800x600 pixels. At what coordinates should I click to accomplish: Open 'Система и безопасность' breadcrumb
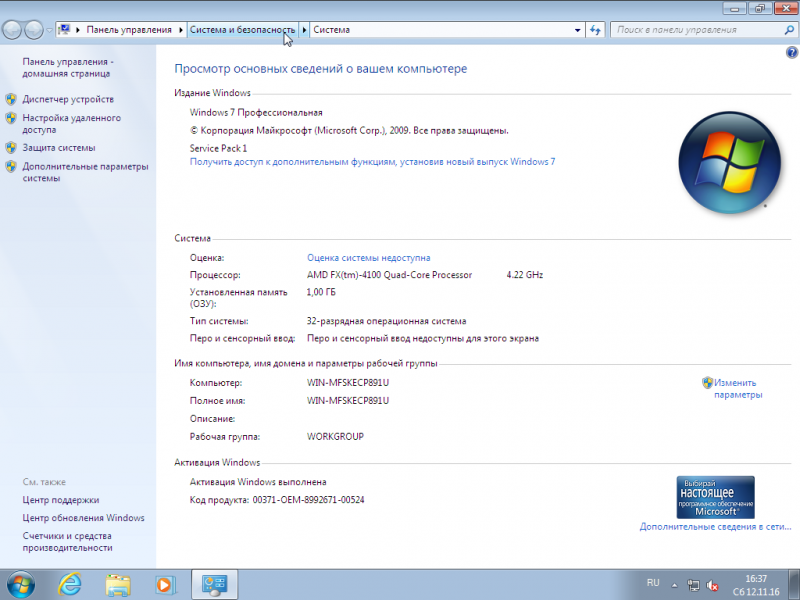point(242,30)
